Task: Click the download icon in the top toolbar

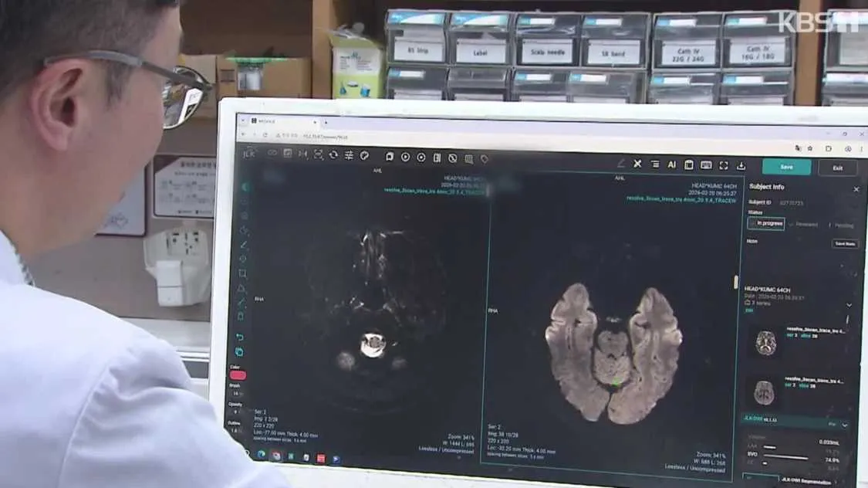Action: click(741, 165)
